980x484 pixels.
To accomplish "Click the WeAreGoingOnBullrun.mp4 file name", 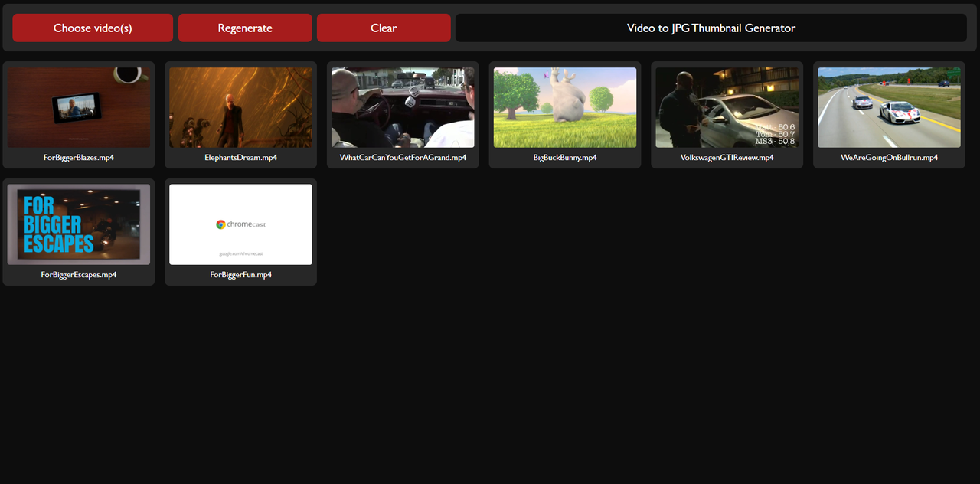I will [889, 158].
